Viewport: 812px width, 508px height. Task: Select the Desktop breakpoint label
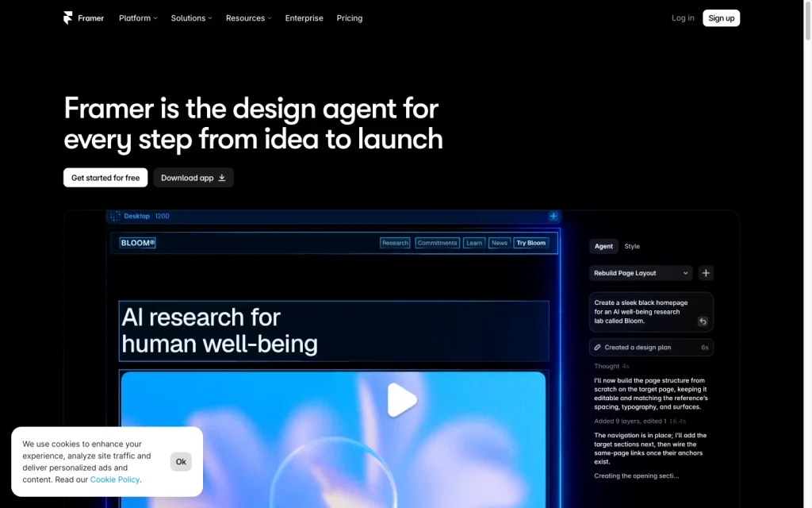136,216
